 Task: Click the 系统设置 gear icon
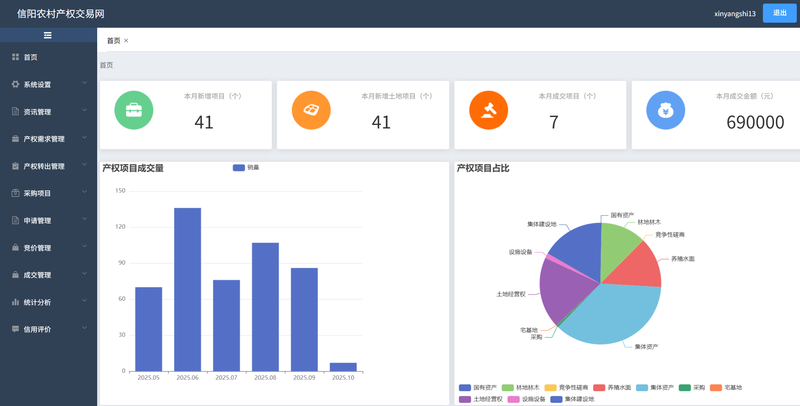[15, 84]
